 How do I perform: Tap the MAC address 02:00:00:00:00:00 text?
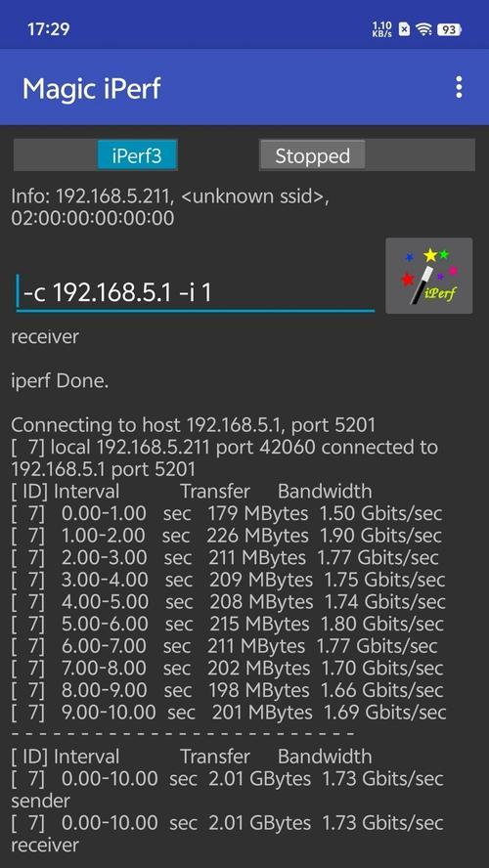[93, 218]
